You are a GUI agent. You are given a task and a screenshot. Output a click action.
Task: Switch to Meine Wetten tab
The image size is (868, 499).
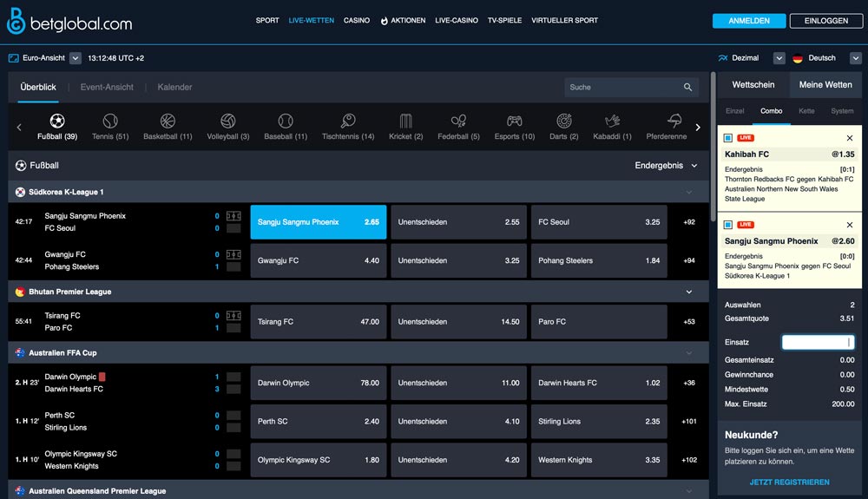(825, 85)
